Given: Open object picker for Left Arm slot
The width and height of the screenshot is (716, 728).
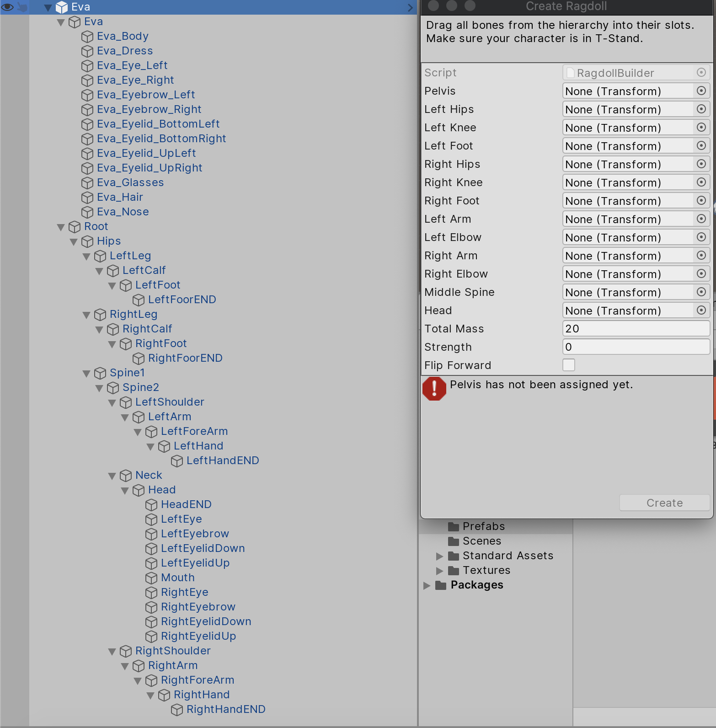Looking at the screenshot, I should click(701, 219).
